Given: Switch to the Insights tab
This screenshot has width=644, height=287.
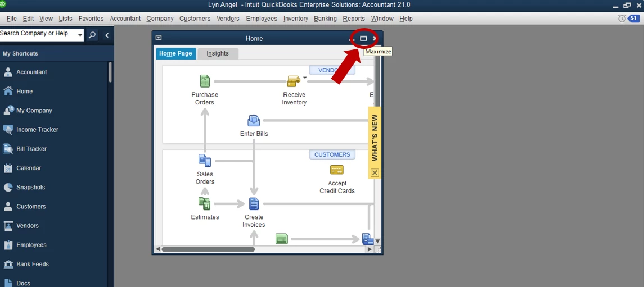Looking at the screenshot, I should pyautogui.click(x=218, y=54).
